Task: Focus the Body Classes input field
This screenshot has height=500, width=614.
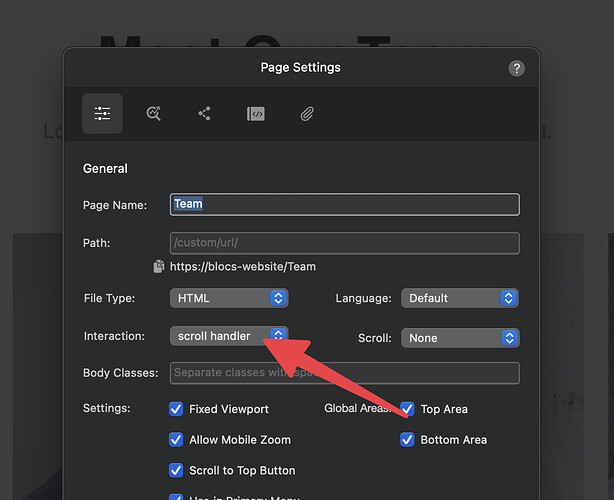Action: tap(344, 373)
